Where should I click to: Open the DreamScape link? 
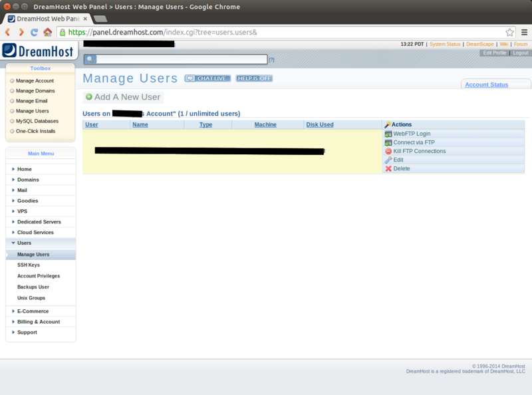[x=479, y=44]
